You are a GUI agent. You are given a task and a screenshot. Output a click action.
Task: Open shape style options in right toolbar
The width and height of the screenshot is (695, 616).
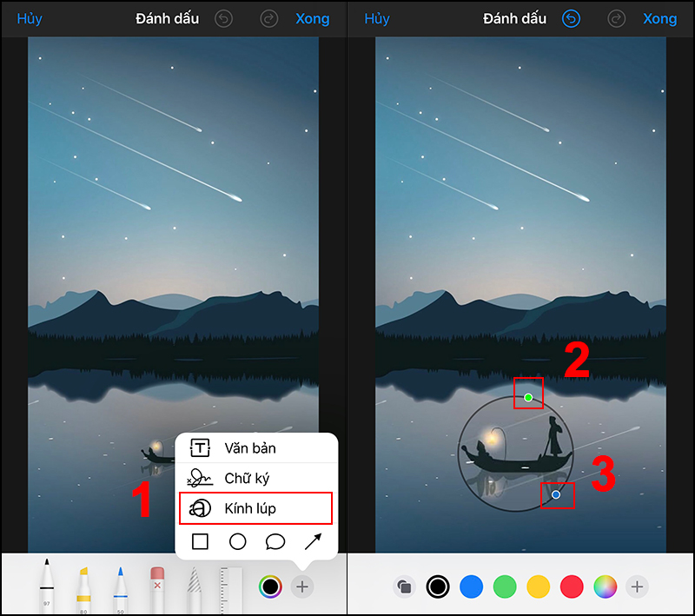404,587
